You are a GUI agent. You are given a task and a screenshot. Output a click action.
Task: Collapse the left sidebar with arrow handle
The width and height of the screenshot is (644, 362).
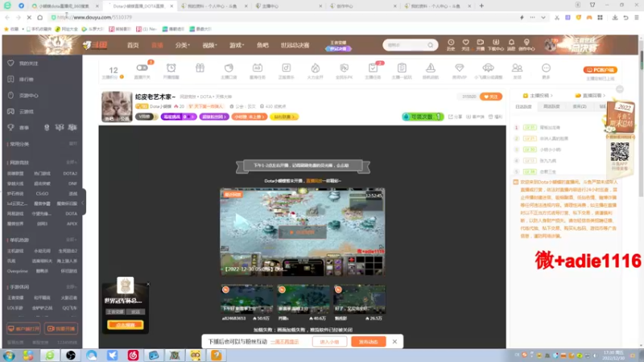83,203
